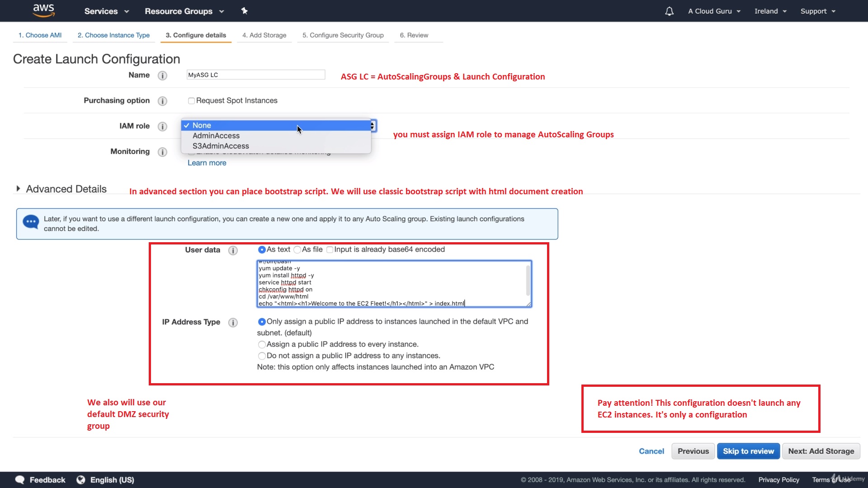Click info icon beside Purchasing option
The height and width of the screenshot is (488, 868).
[162, 101]
